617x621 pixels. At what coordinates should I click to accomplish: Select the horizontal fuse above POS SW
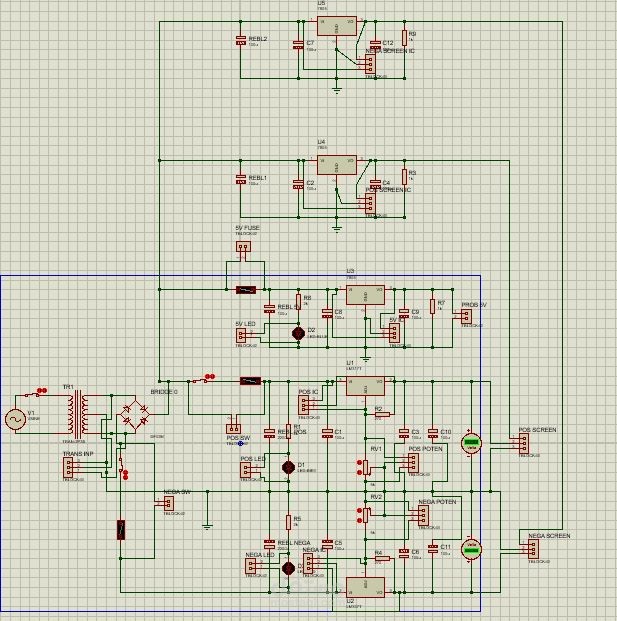251,381
